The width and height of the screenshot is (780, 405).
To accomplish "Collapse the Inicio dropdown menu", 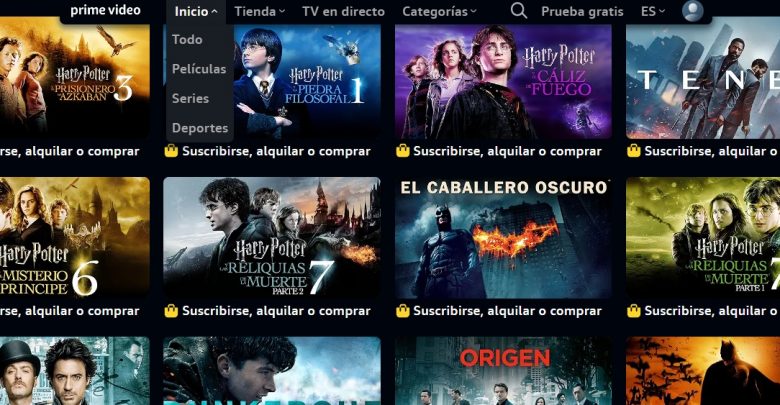I will click(196, 11).
